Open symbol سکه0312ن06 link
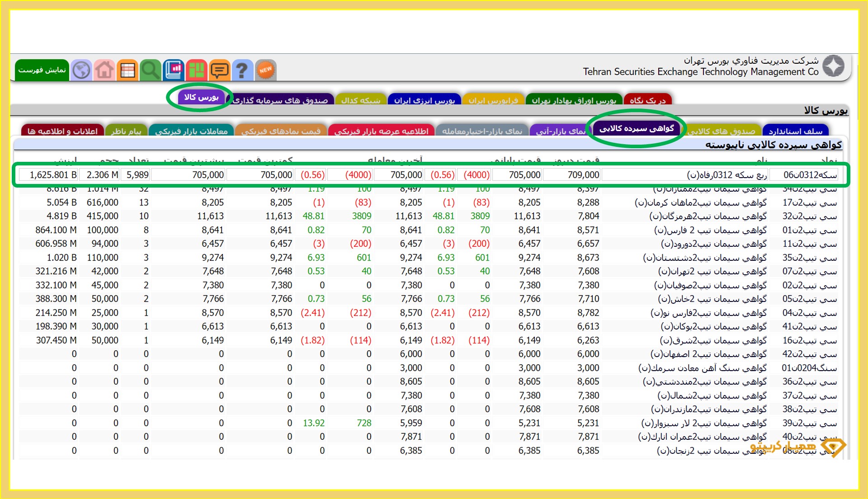The width and height of the screenshot is (868, 499). tap(810, 175)
